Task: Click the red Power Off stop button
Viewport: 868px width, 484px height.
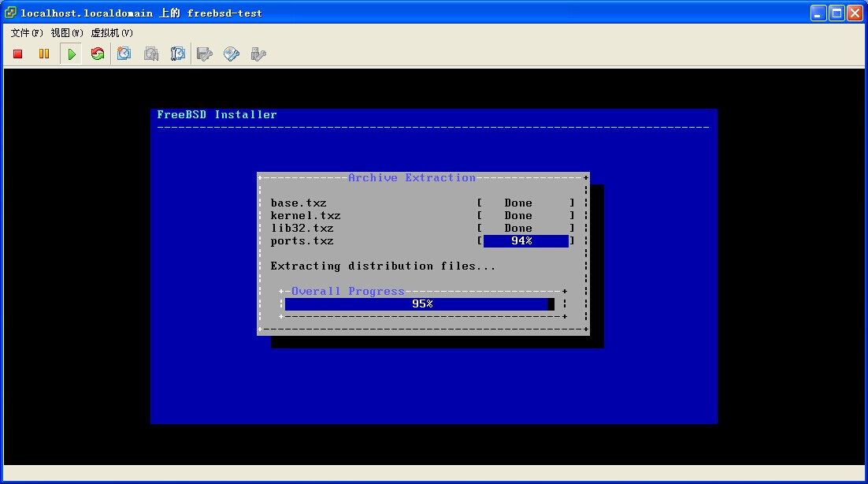Action: (x=18, y=54)
